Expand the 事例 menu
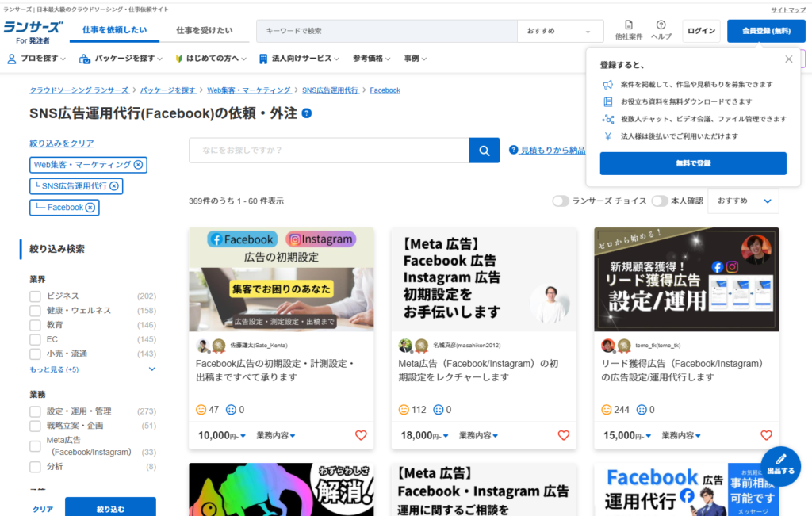Screen dimensions: 812x516 (416, 59)
